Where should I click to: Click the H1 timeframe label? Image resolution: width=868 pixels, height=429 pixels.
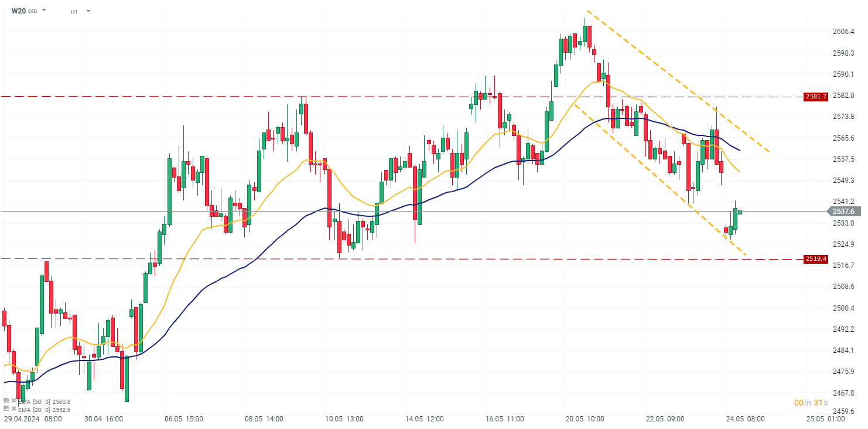coord(74,12)
